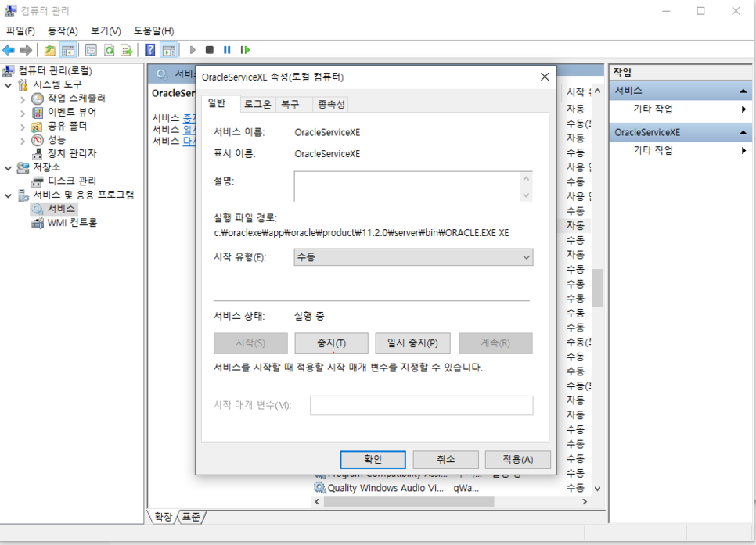Open the 동작(A) menu

pyautogui.click(x=63, y=31)
